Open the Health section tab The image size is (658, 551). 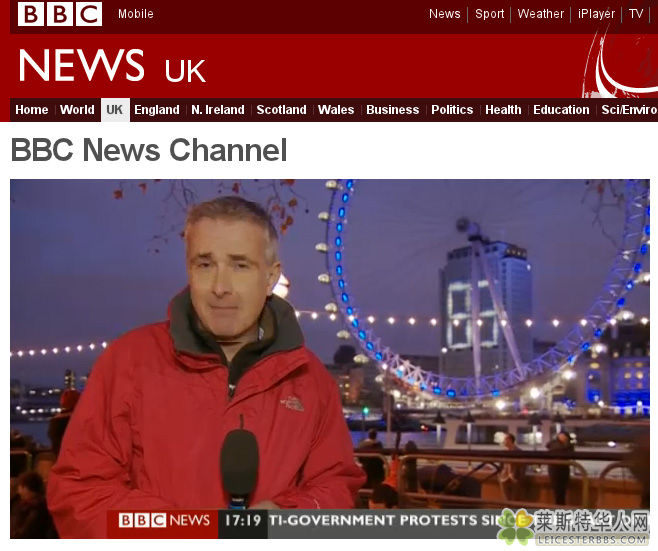click(503, 110)
